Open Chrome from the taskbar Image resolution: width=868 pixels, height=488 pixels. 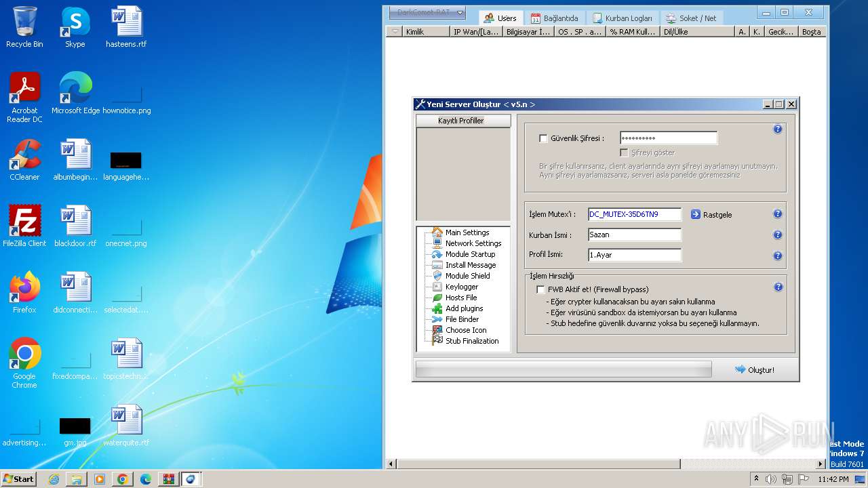122,479
